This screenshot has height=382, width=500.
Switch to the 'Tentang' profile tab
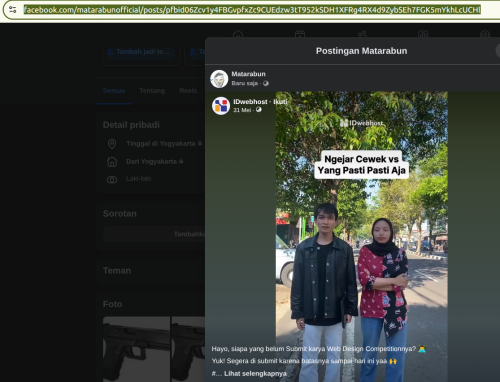click(x=152, y=91)
